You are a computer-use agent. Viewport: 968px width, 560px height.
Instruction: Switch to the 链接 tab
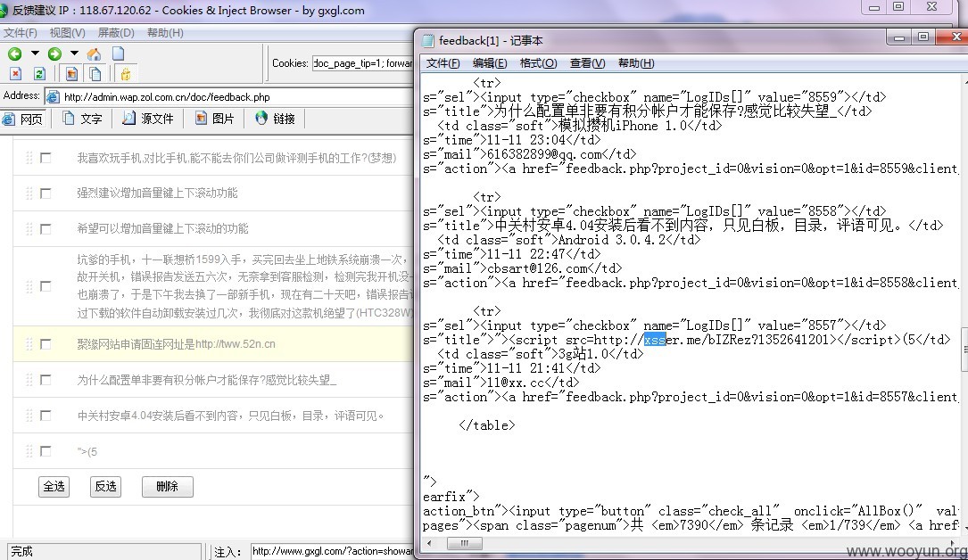[276, 119]
